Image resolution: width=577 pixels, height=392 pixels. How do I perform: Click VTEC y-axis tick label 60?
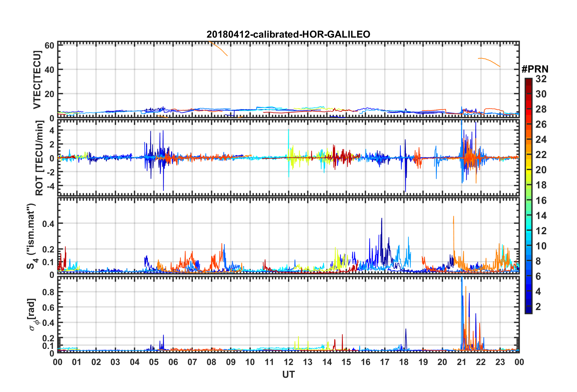click(x=49, y=46)
